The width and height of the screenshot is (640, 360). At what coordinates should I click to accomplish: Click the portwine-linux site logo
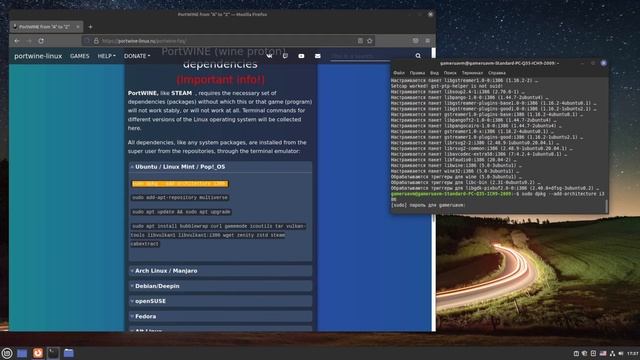pyautogui.click(x=38, y=56)
